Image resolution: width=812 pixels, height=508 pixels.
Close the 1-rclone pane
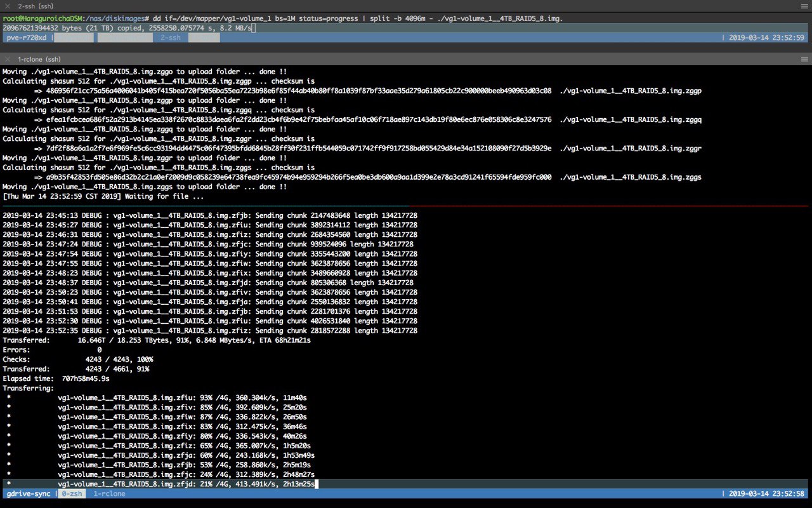coord(8,59)
